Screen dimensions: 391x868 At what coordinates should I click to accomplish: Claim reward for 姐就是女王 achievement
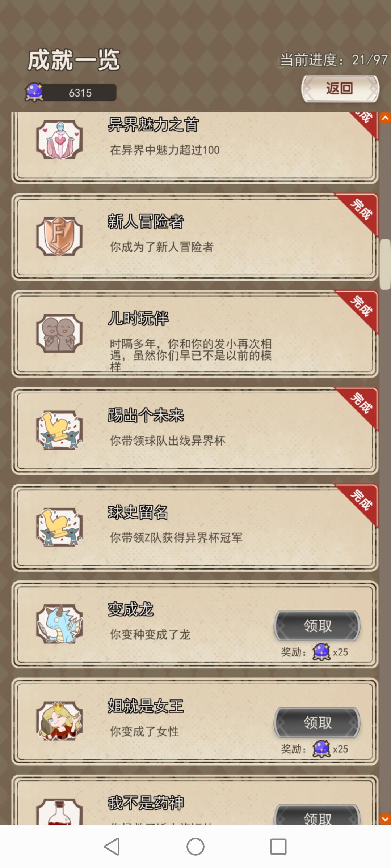pos(317,723)
